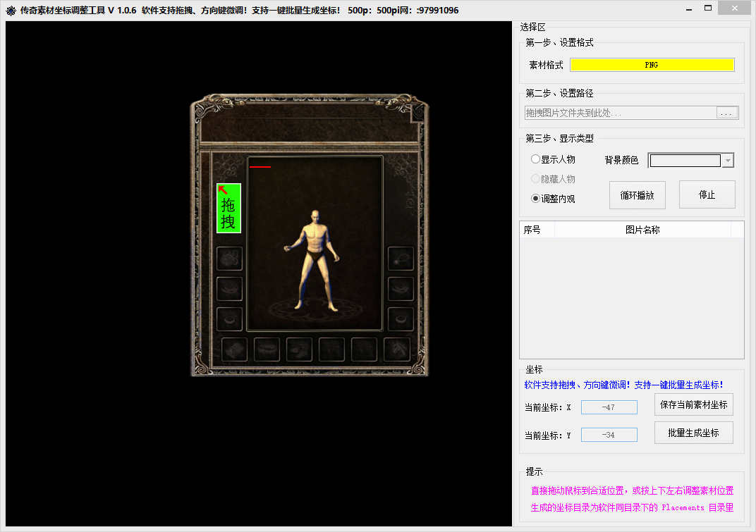
Task: Select the right-column bracelet slot
Action: pyautogui.click(x=401, y=289)
